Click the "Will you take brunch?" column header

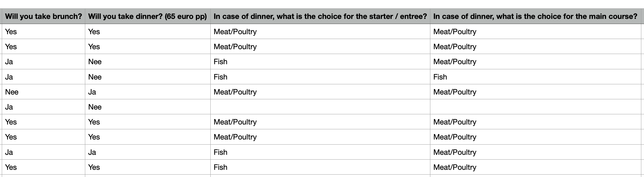pyautogui.click(x=44, y=16)
